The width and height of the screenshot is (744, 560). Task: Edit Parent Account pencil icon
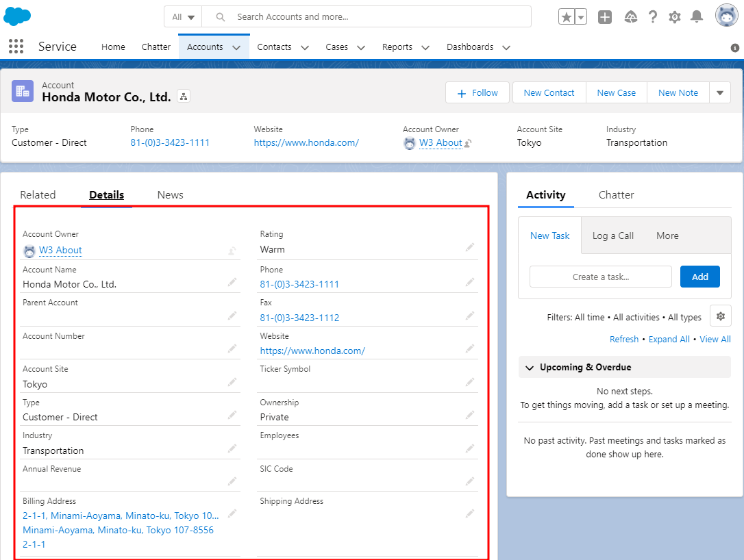[232, 316]
